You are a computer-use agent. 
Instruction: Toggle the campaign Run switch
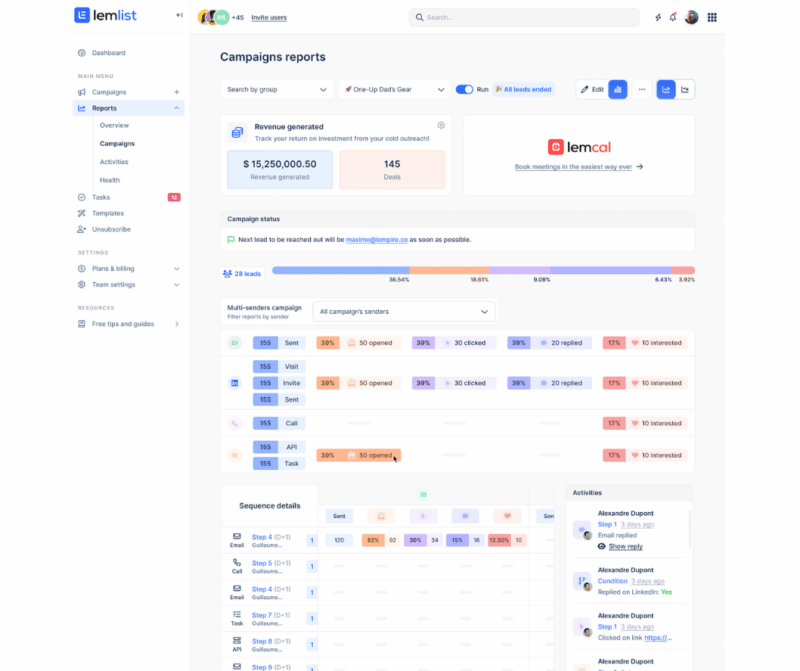[464, 89]
